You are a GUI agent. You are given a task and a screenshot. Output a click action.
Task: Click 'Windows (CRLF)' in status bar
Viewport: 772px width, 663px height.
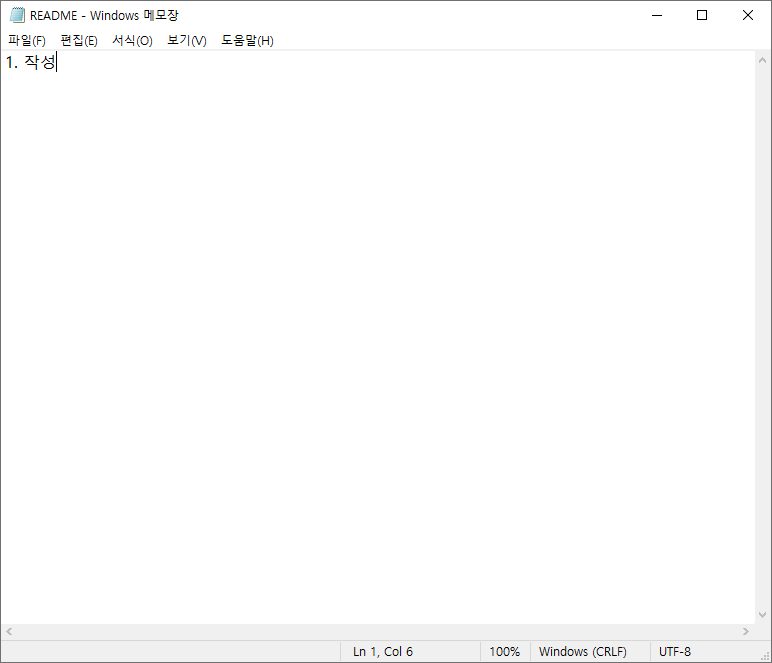pos(582,652)
